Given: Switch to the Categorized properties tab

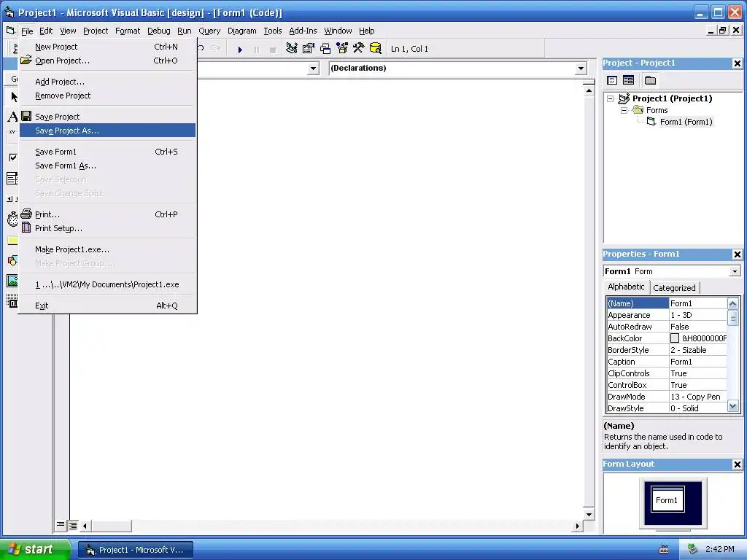Looking at the screenshot, I should tap(674, 287).
